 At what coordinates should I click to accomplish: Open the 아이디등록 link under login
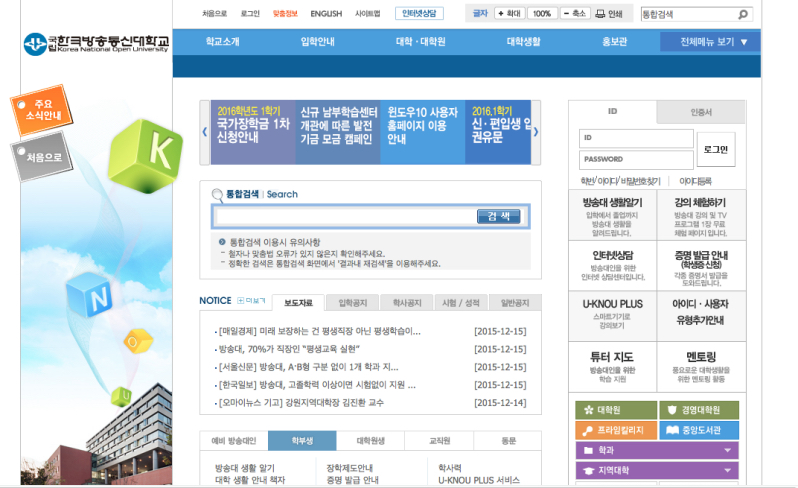[x=695, y=181]
